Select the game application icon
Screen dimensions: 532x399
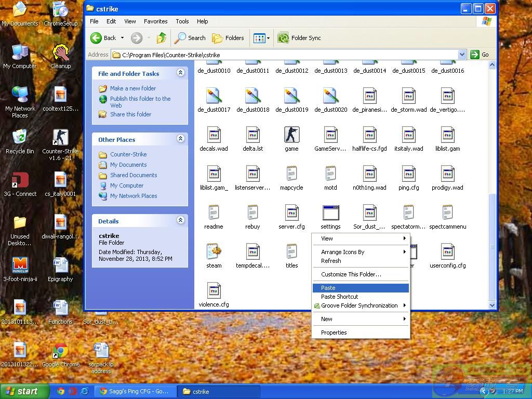click(x=291, y=135)
